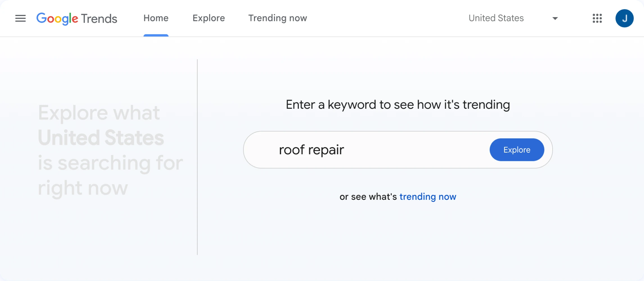Click the word Trends in logo

(99, 19)
